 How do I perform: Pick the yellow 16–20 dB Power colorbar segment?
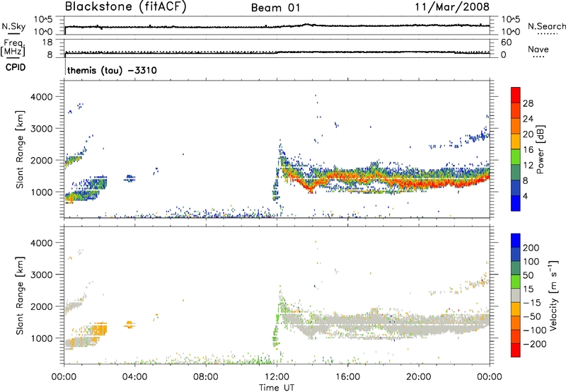pos(516,142)
